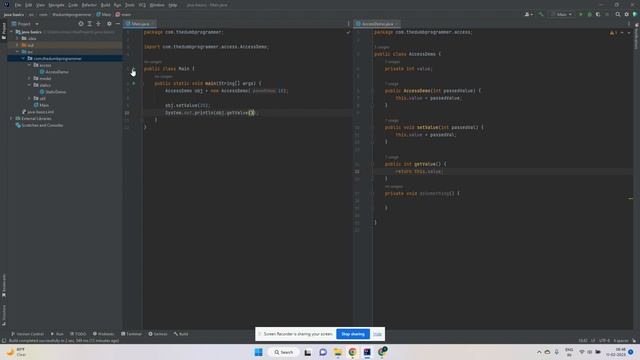Open the Code menu
Viewport: 640px width, 360px height.
point(73,5)
